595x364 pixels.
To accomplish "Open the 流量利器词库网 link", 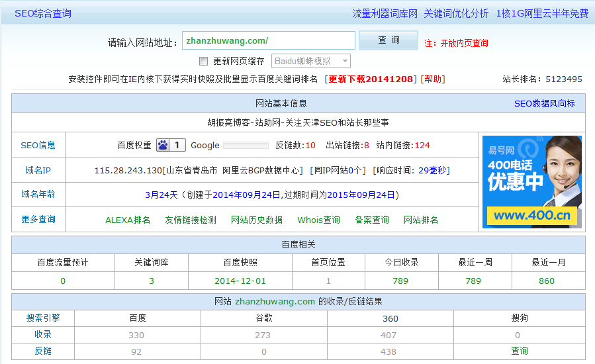I will (385, 13).
